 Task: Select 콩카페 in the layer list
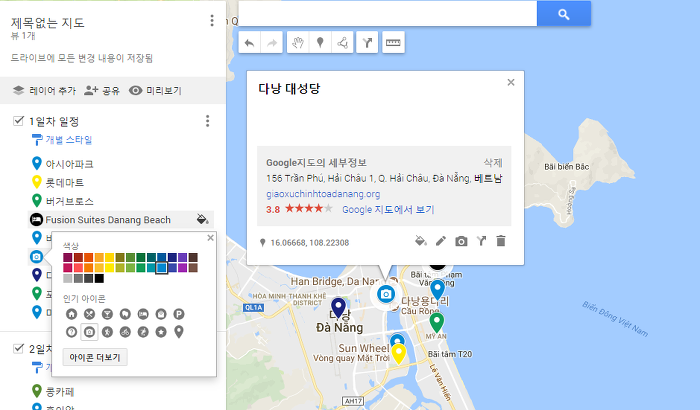click(60, 392)
